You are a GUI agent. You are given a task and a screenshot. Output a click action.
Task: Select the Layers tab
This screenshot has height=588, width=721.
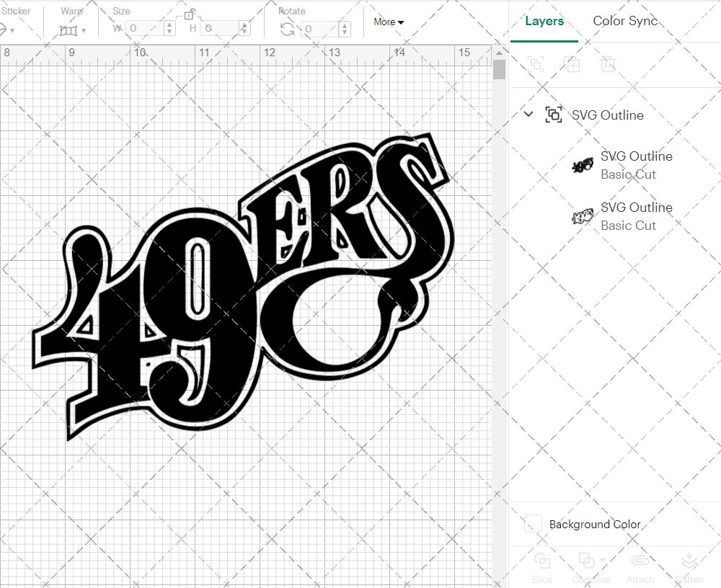(544, 20)
